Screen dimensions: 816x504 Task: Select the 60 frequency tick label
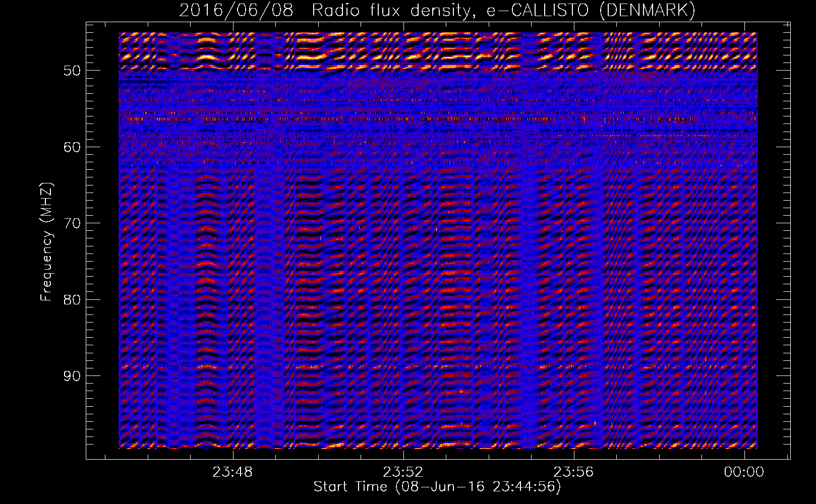point(72,147)
